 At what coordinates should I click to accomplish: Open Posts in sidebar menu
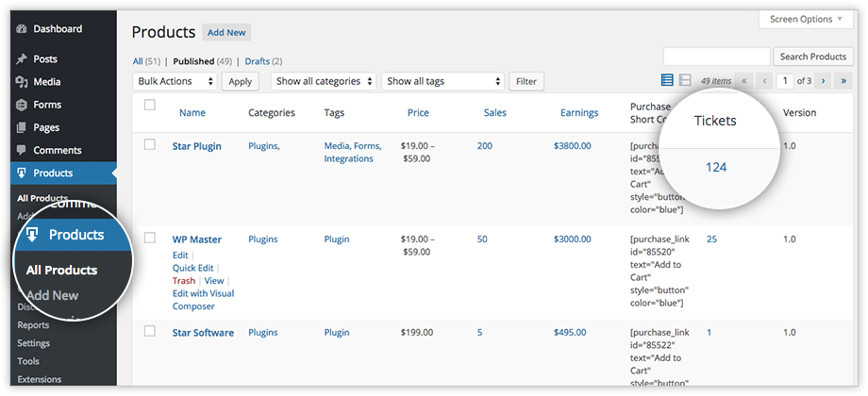(x=45, y=59)
